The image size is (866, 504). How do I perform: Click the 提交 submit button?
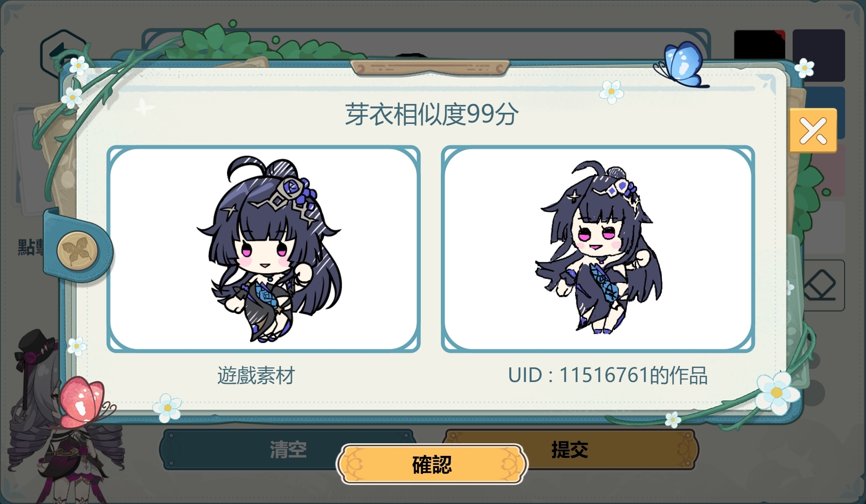click(570, 450)
